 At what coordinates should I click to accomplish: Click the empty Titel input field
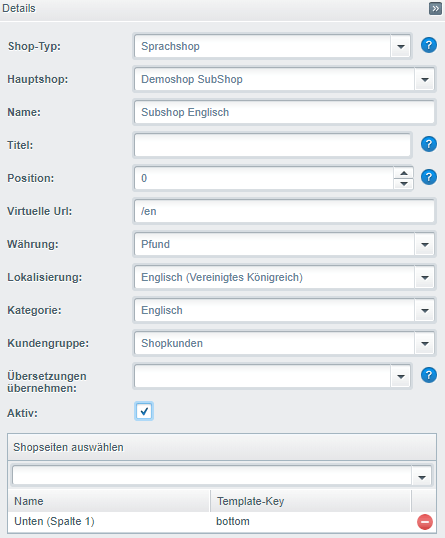click(272, 145)
